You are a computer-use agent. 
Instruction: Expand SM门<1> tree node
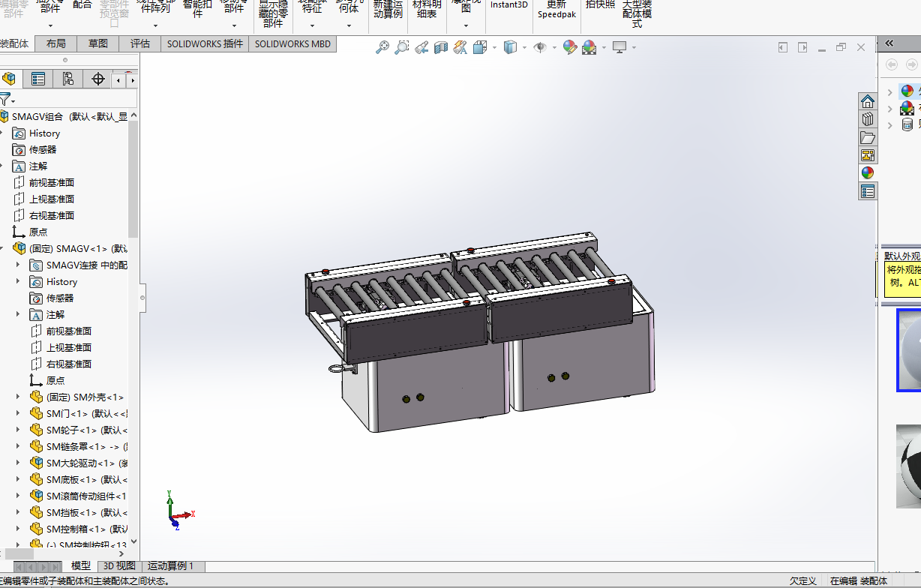(19, 413)
